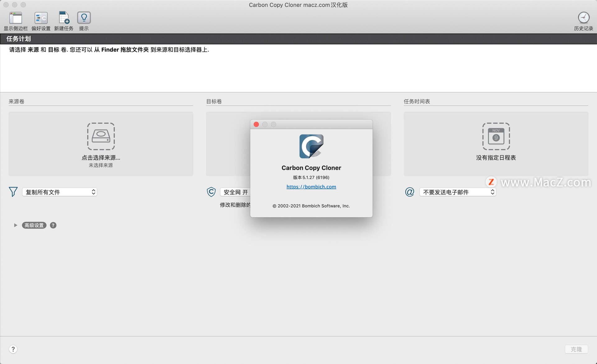This screenshot has height=364, width=597.
Task: Click the SafetyNet shield icon
Action: (211, 192)
